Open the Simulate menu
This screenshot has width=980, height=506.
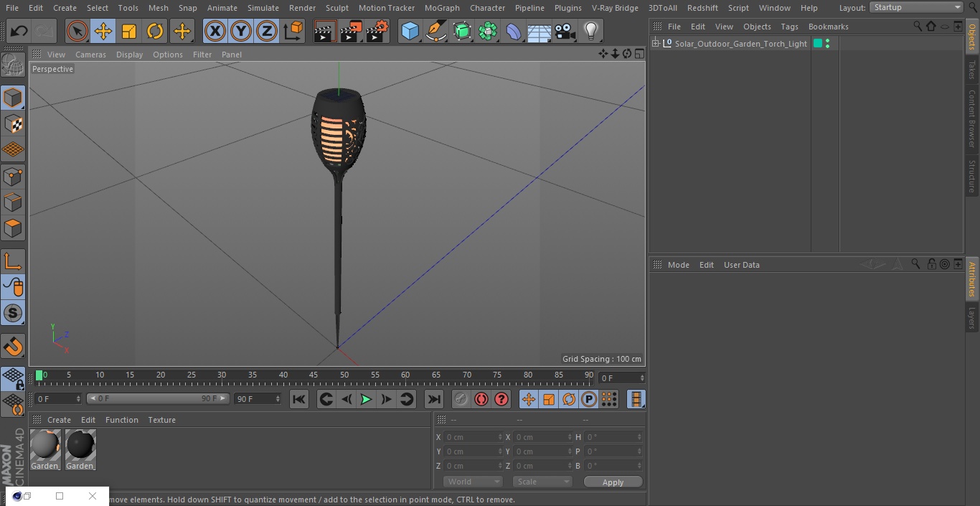(x=263, y=8)
